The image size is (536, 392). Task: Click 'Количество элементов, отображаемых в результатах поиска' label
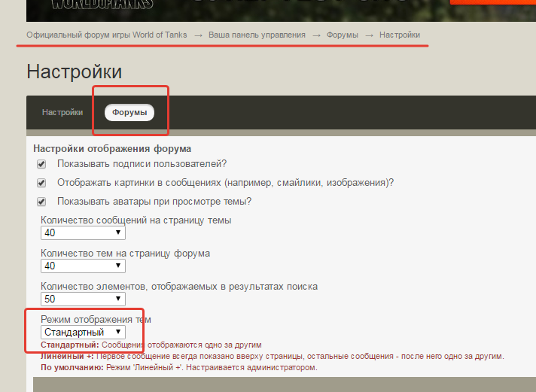tap(179, 287)
